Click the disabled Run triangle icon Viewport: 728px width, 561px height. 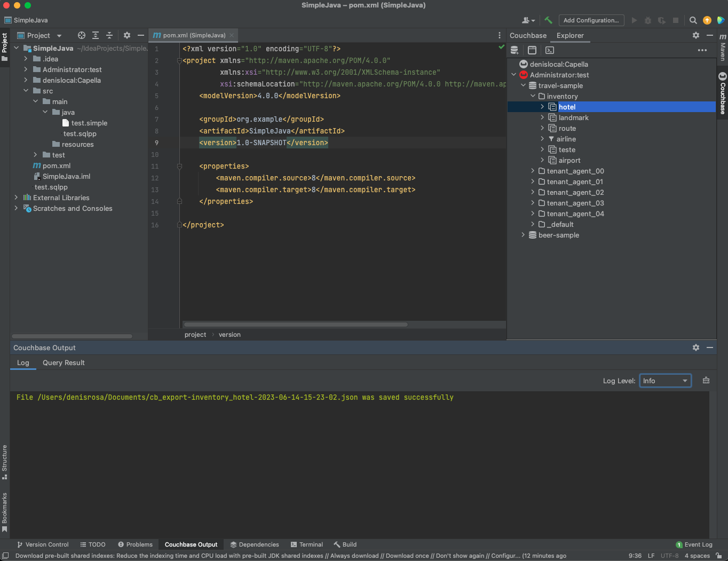tap(634, 20)
